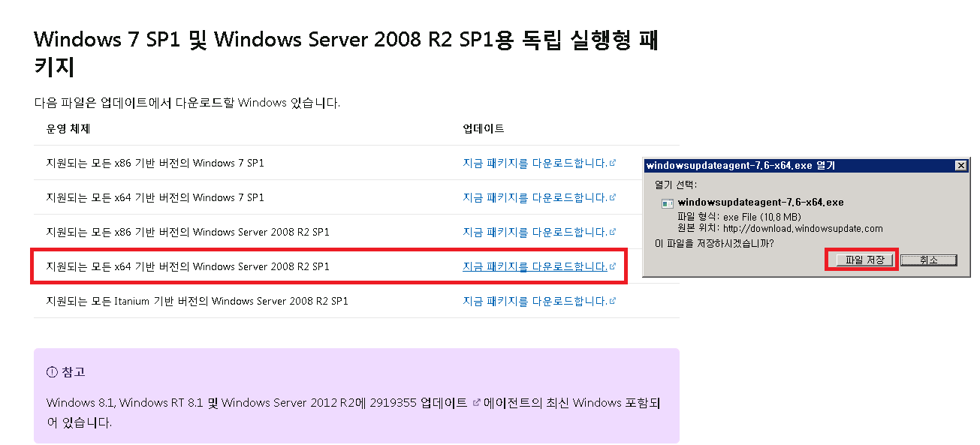Cancel the download with 취소 button
This screenshot has height=445, width=980.
pos(929,260)
